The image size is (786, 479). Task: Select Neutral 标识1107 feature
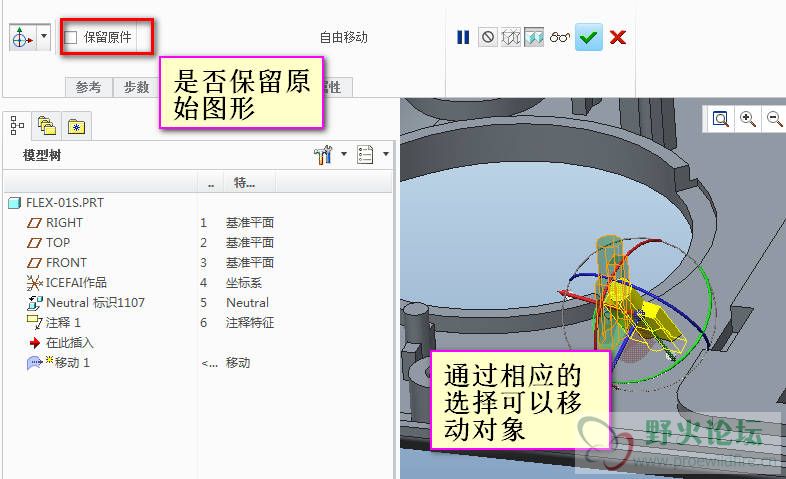pyautogui.click(x=95, y=303)
